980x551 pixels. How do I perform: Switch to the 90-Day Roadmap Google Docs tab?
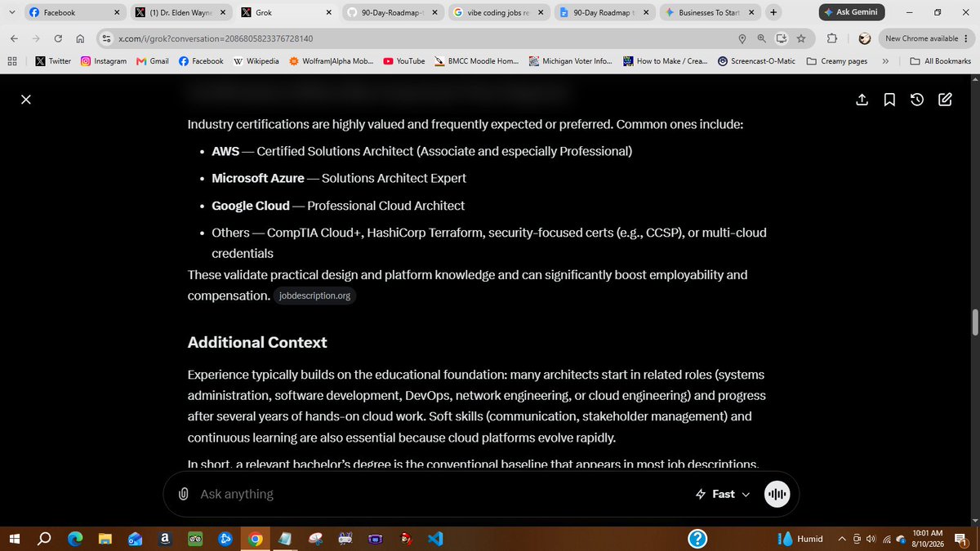tap(605, 12)
